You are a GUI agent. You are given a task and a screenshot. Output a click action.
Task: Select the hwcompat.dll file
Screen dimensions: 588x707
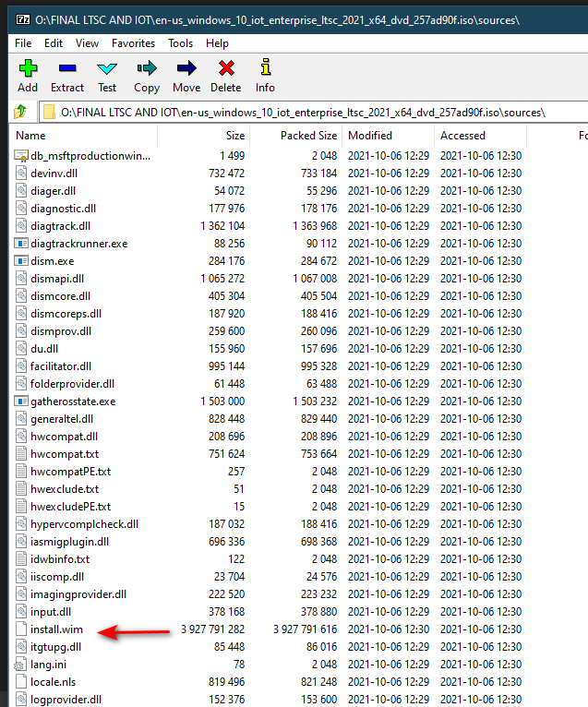[64, 437]
